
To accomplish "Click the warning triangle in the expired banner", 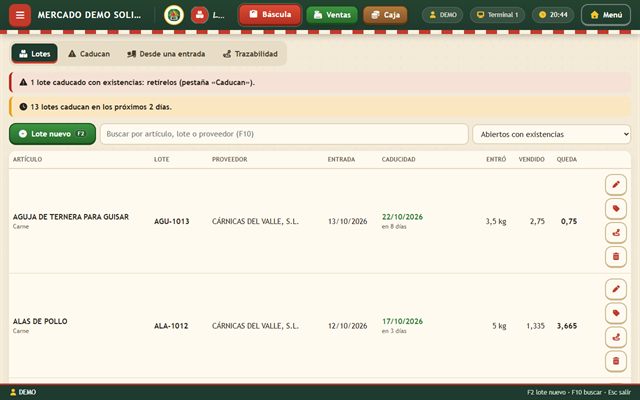I will 23,82.
